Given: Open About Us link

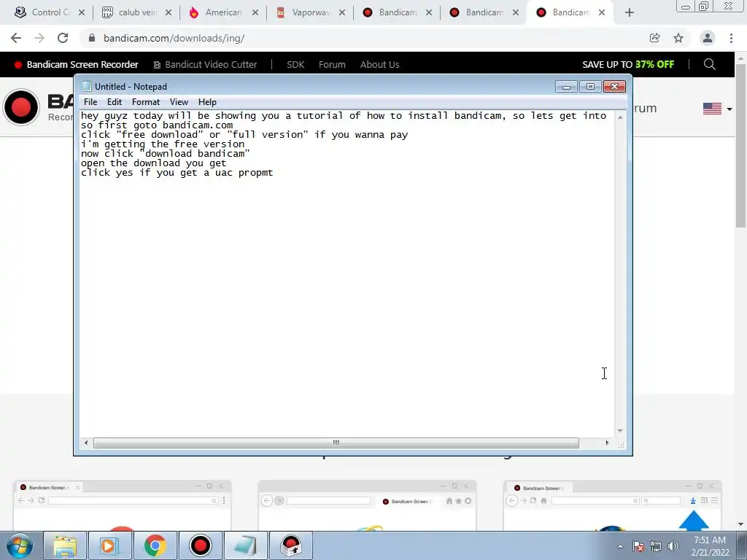Looking at the screenshot, I should tap(379, 64).
